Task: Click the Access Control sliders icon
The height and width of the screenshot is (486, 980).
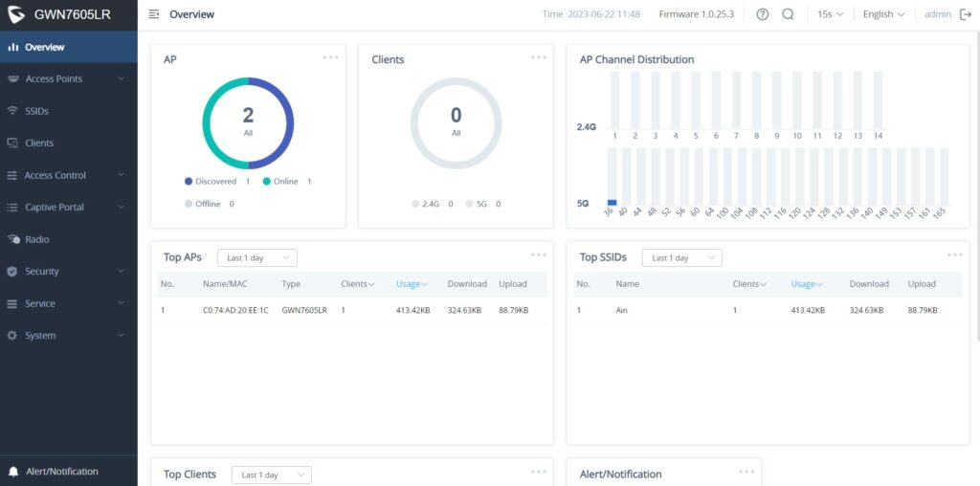Action: pyautogui.click(x=12, y=175)
